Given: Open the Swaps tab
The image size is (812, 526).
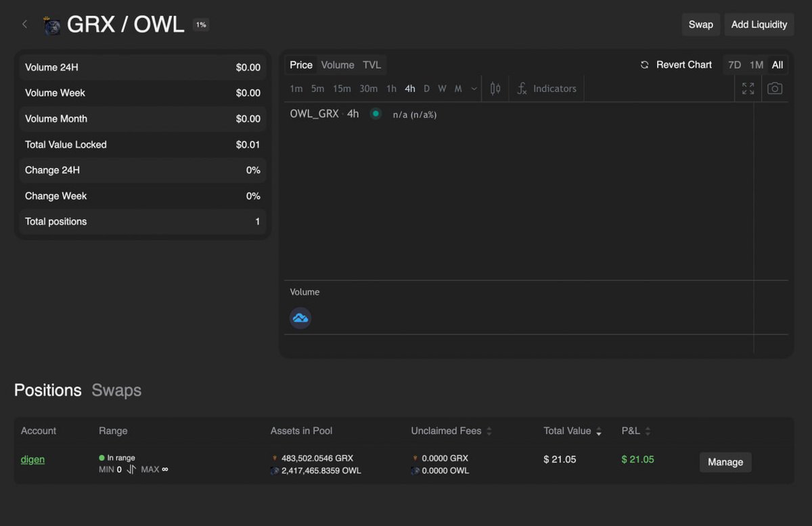Looking at the screenshot, I should [116, 390].
